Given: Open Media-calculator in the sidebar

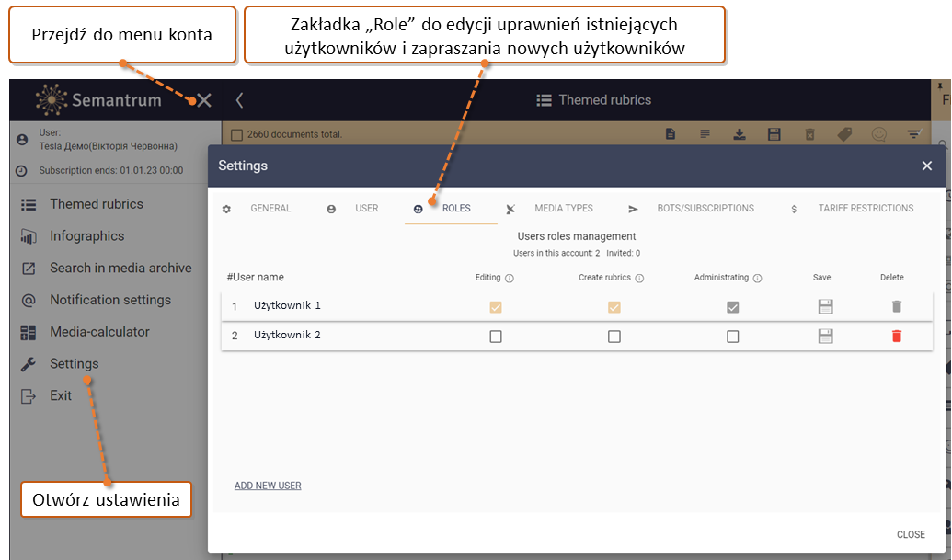Looking at the screenshot, I should pyautogui.click(x=99, y=332).
